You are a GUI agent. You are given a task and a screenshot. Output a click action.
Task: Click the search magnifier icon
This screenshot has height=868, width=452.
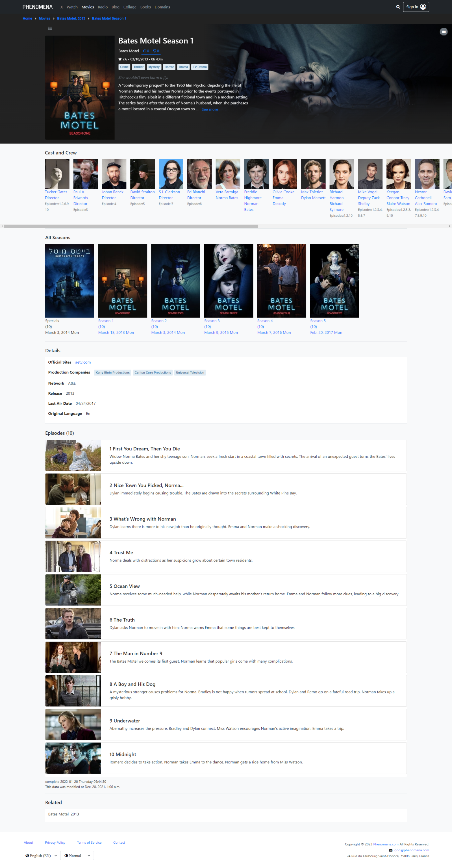pyautogui.click(x=398, y=7)
